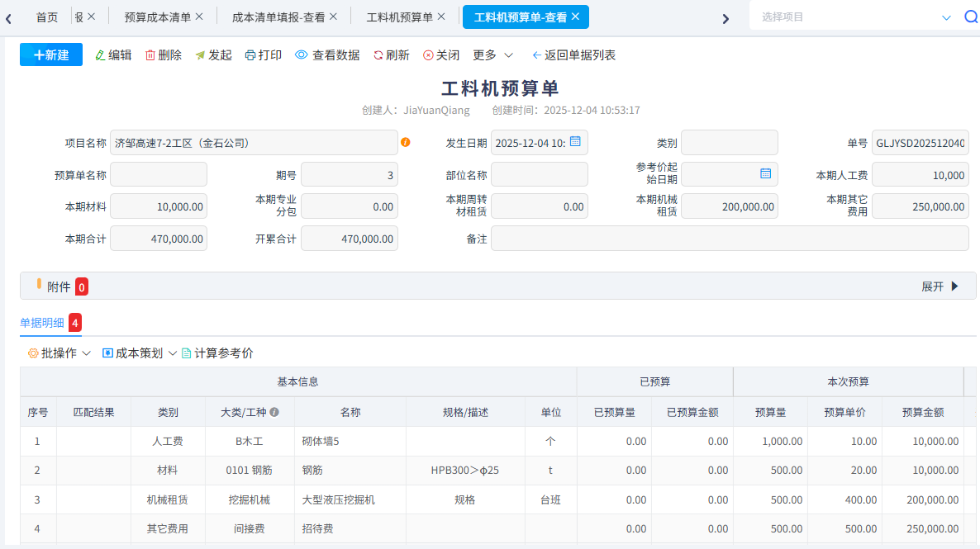Image resolution: width=980 pixels, height=549 pixels.
Task: Select the 发起 (Initiate) toolbar icon
Action: (213, 55)
